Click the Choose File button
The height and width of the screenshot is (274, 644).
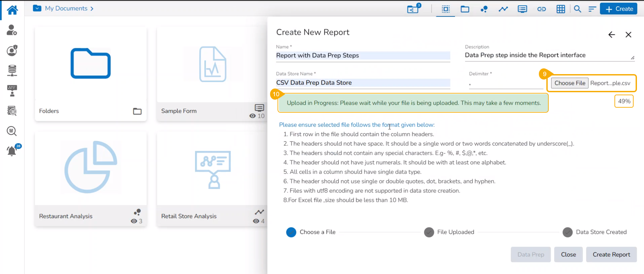pos(569,83)
